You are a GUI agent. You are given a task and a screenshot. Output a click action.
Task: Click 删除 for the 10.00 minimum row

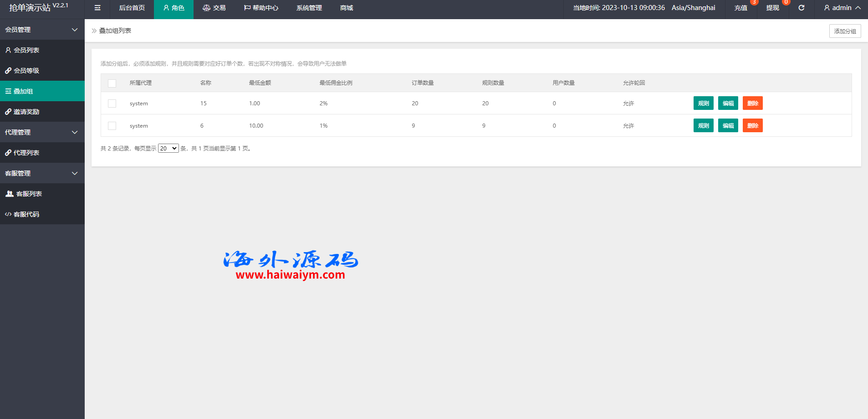[752, 126]
